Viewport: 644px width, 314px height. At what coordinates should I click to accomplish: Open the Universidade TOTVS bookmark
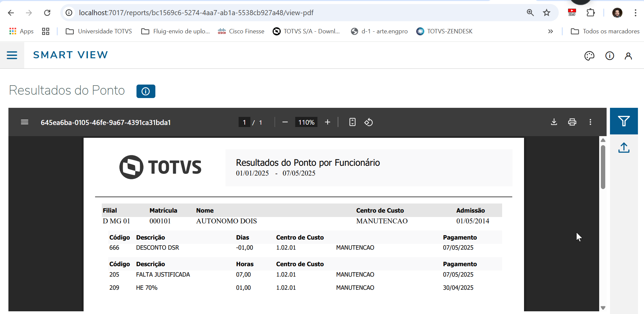click(98, 31)
